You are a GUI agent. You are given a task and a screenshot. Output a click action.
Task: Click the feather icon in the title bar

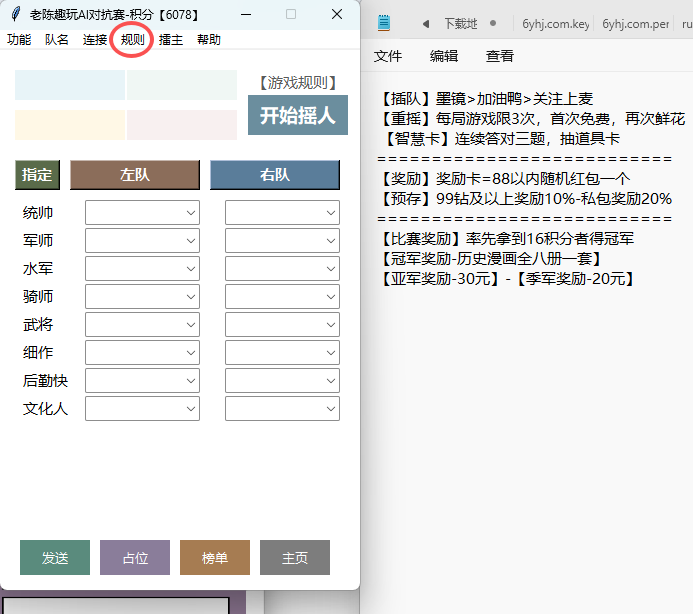(15, 15)
